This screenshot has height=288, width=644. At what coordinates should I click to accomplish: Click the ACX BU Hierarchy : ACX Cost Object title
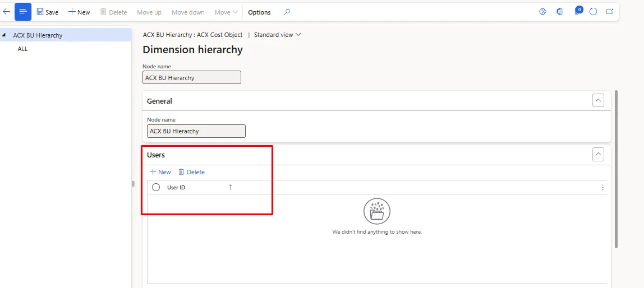coord(192,35)
